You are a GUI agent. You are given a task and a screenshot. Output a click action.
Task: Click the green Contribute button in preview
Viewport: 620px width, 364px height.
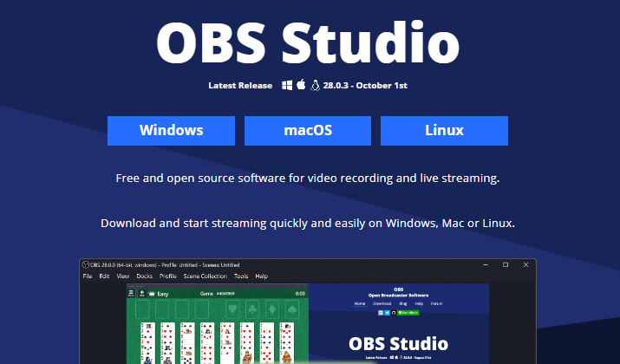point(408,313)
